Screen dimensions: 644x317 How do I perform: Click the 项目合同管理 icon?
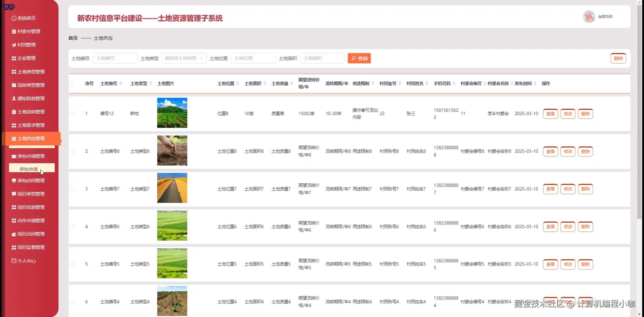[x=14, y=234]
